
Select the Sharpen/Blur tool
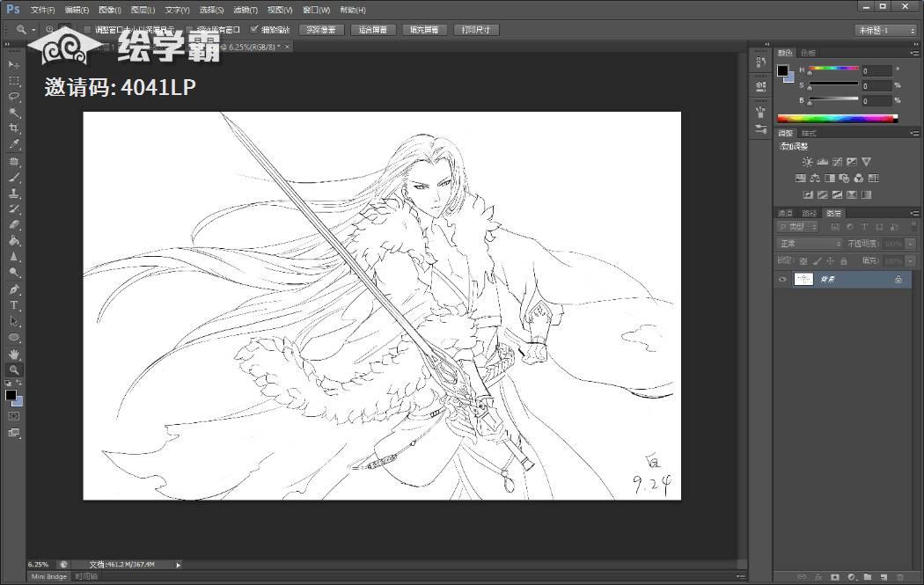14,257
